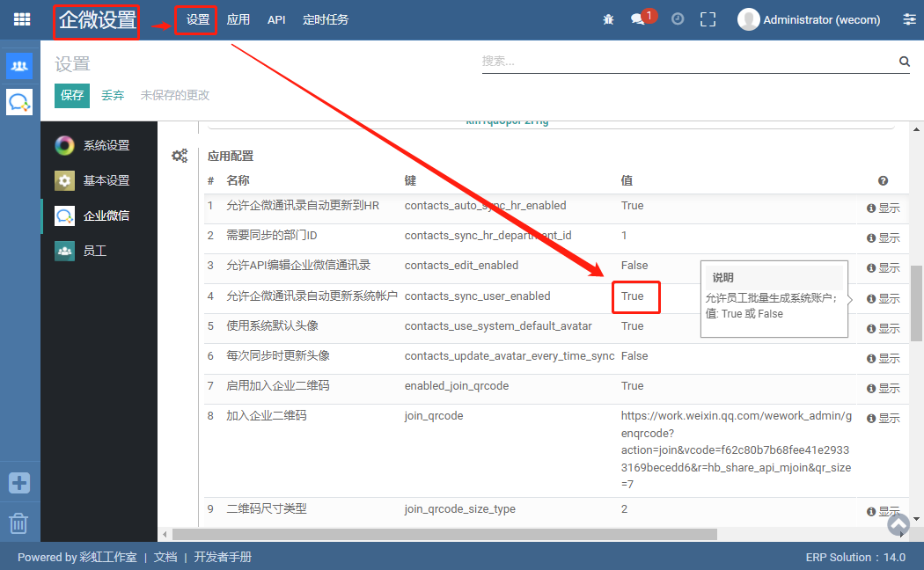Viewport: 924px width, 570px height.
Task: Open the conversations message icon
Action: click(x=638, y=19)
